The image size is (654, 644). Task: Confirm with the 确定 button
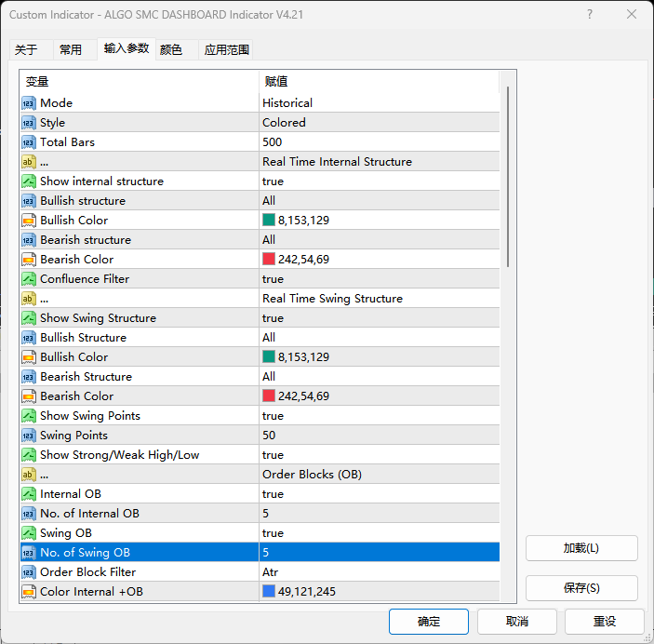click(x=429, y=622)
